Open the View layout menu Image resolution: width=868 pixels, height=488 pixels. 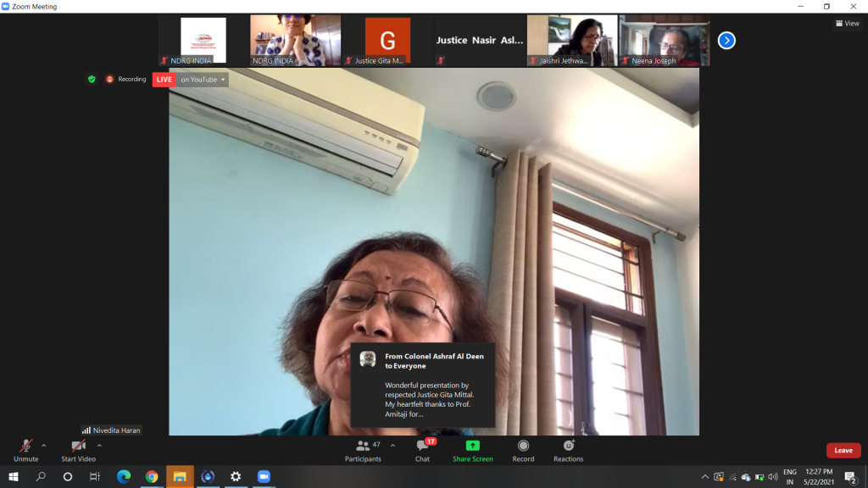[x=847, y=24]
